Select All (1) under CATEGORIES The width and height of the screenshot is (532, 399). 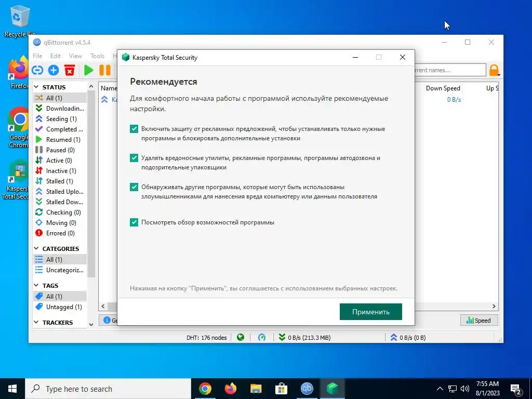pos(60,260)
